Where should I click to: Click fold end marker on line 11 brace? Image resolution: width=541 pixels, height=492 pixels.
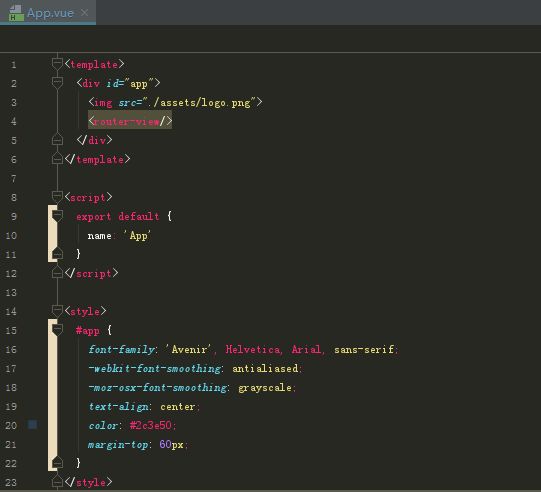point(57,254)
